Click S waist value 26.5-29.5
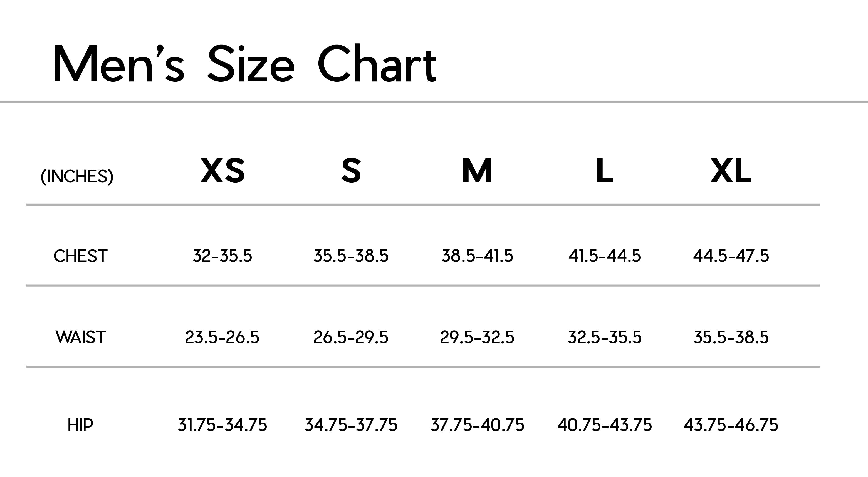Screen dimensions: 868x477 coord(351,337)
